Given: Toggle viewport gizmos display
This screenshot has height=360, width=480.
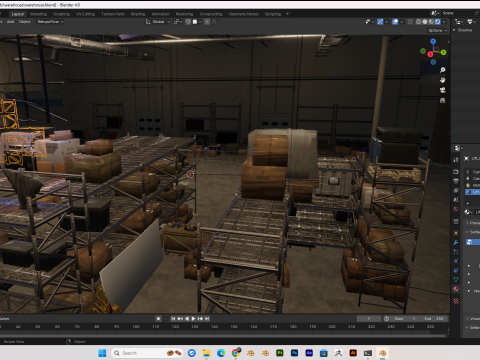Looking at the screenshot, I should 380,22.
